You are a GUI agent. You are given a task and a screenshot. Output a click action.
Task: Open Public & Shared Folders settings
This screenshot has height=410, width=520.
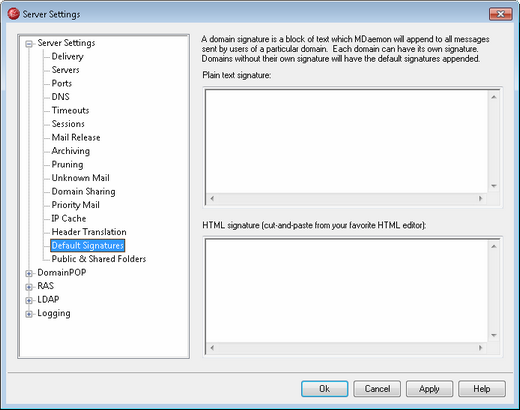pos(99,259)
